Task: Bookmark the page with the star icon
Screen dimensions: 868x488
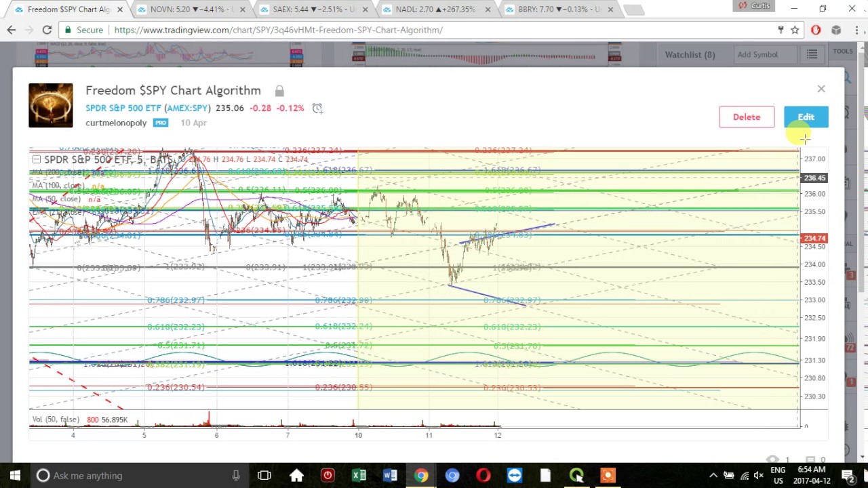Action: pyautogui.click(x=795, y=30)
